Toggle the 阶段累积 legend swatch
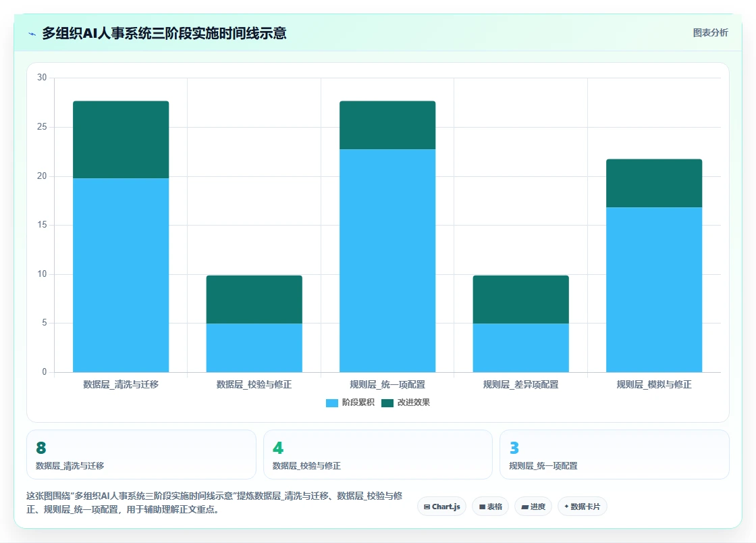 (331, 403)
